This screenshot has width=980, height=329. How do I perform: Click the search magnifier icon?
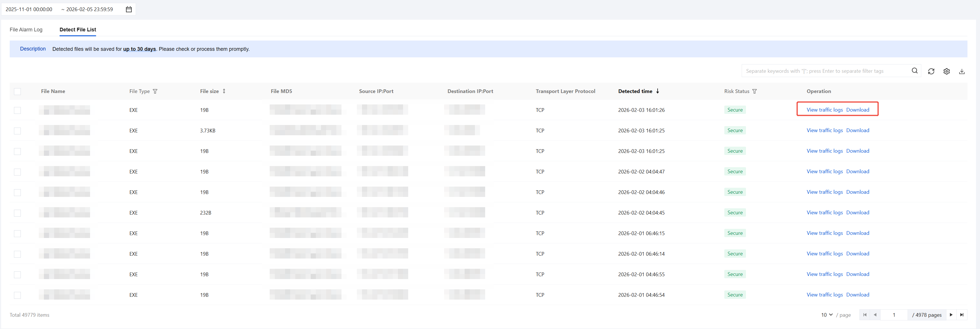pyautogui.click(x=914, y=71)
